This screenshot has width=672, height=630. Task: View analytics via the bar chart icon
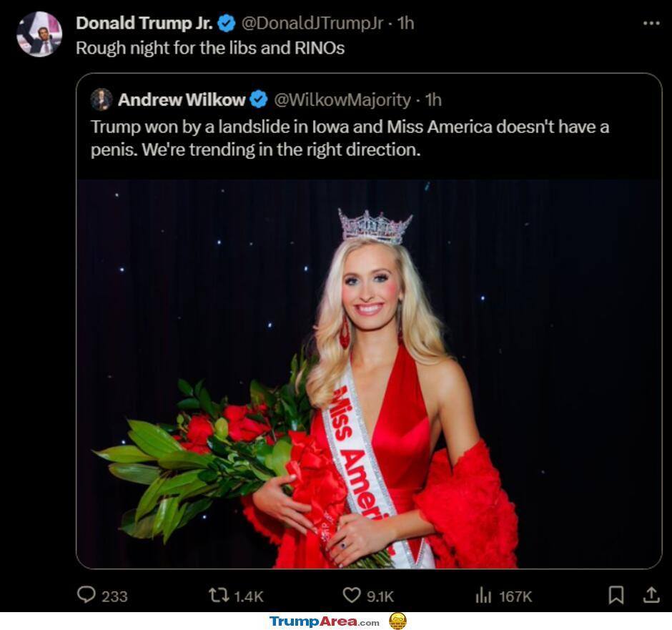point(483,595)
